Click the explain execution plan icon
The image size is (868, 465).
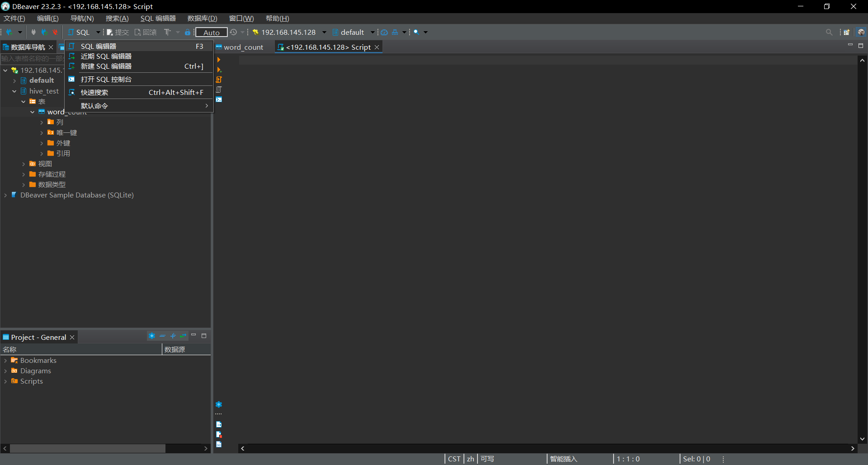pyautogui.click(x=219, y=89)
